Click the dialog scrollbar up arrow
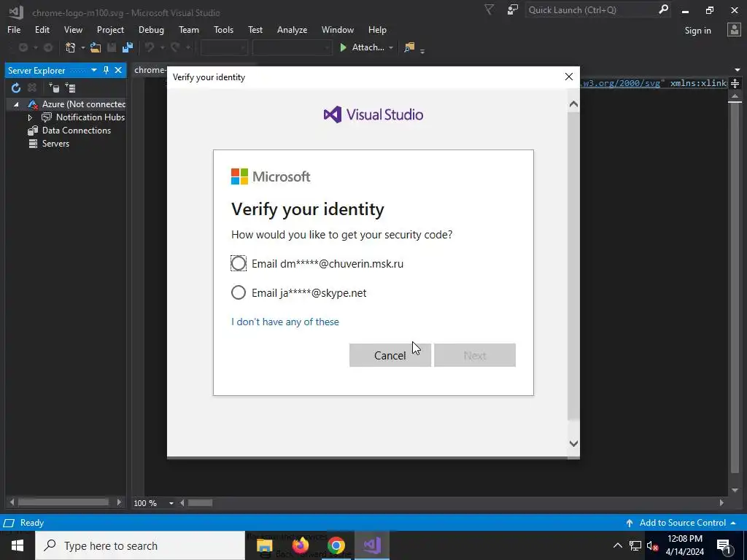Screen dimensions: 747x560 pos(573,104)
